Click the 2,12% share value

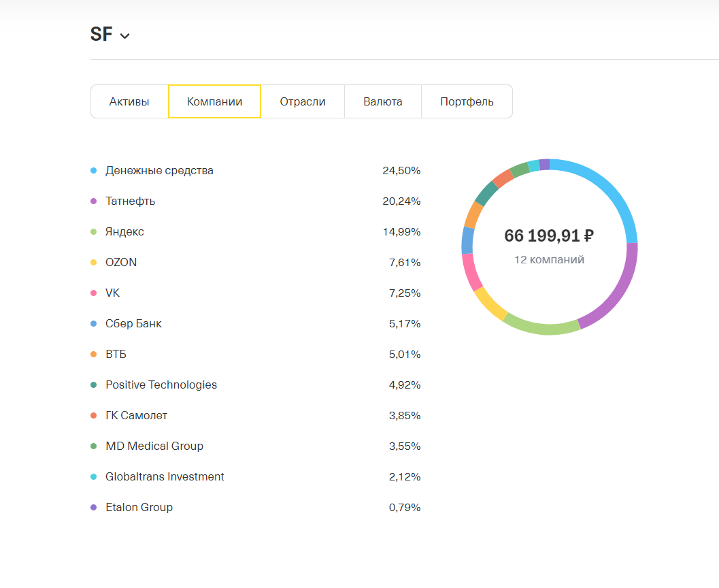click(405, 476)
